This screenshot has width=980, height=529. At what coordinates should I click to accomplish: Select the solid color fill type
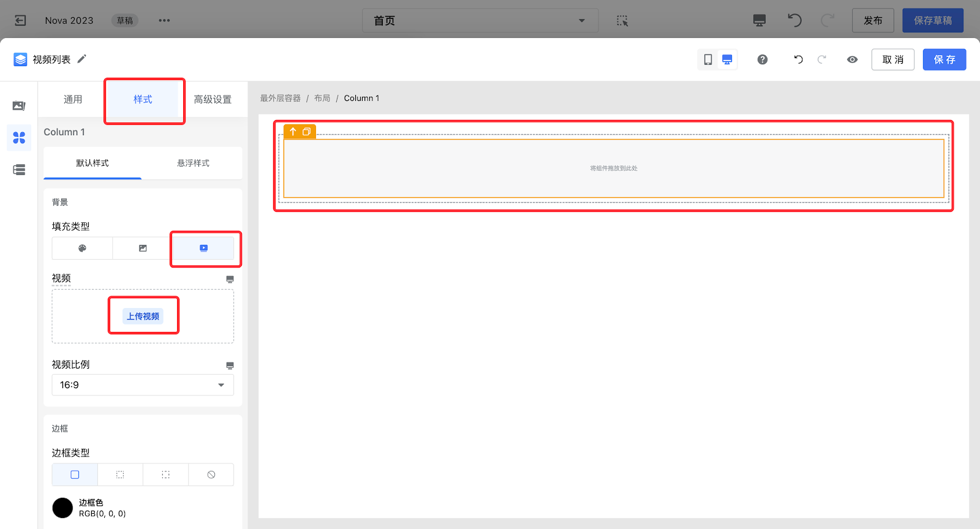click(82, 248)
